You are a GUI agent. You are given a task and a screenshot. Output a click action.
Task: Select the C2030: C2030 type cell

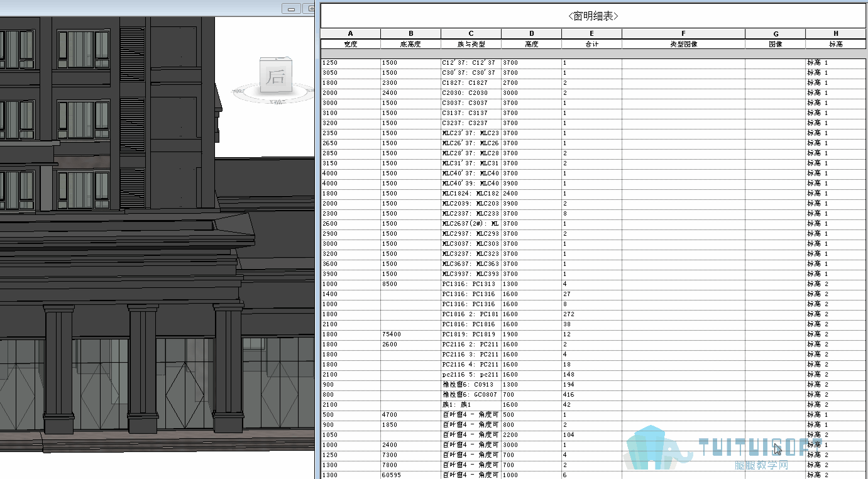point(471,93)
